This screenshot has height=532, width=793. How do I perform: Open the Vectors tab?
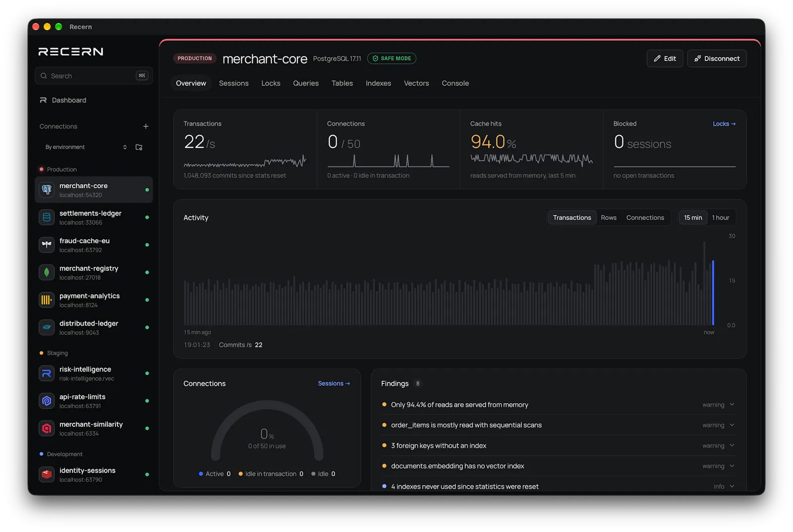[416, 83]
